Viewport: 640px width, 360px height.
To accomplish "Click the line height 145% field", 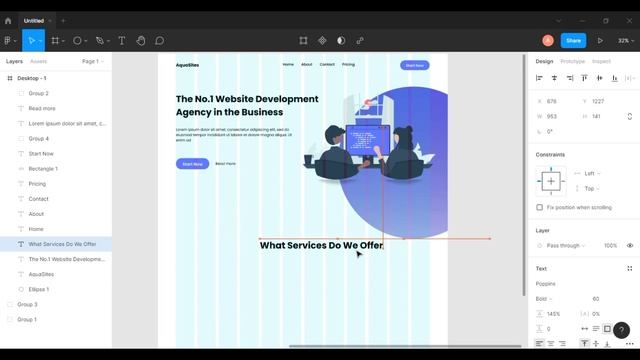I will (x=553, y=314).
